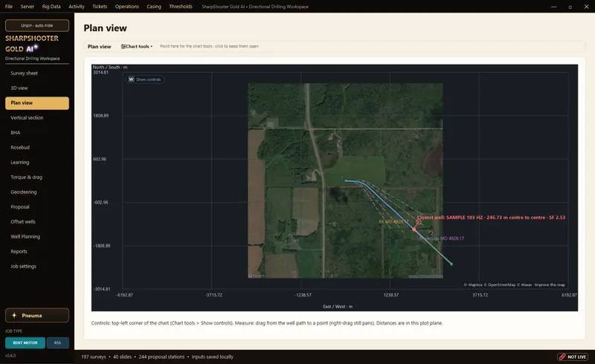
Task: Click the Closest well SAMPLE 103 HZ label
Action: point(491,217)
